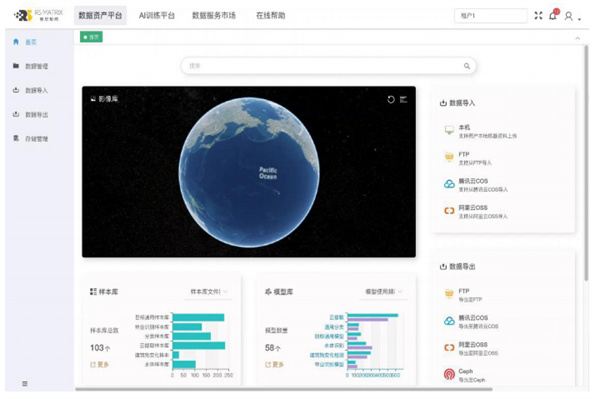Screen dimensions: 600x399
Task: Click the horizontal page scrollbar
Action: pos(284,389)
